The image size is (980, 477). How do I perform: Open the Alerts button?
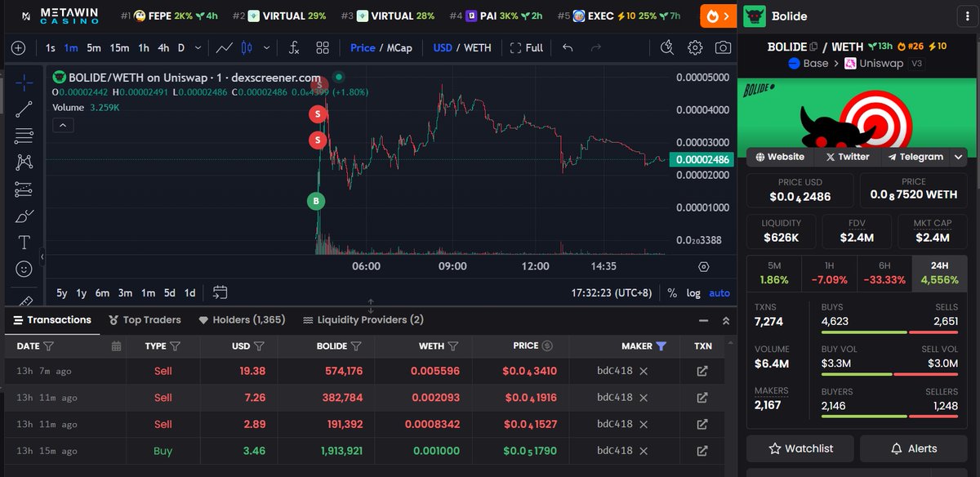[x=913, y=448]
